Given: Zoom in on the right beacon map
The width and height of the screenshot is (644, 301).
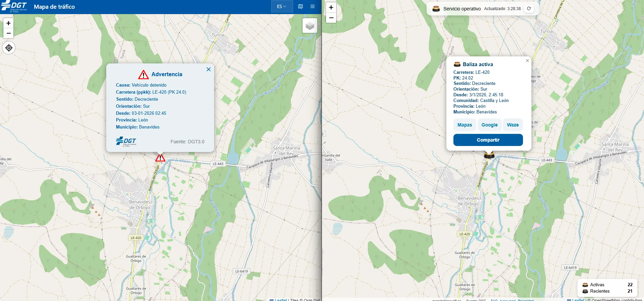Looking at the screenshot, I should pos(331,7).
